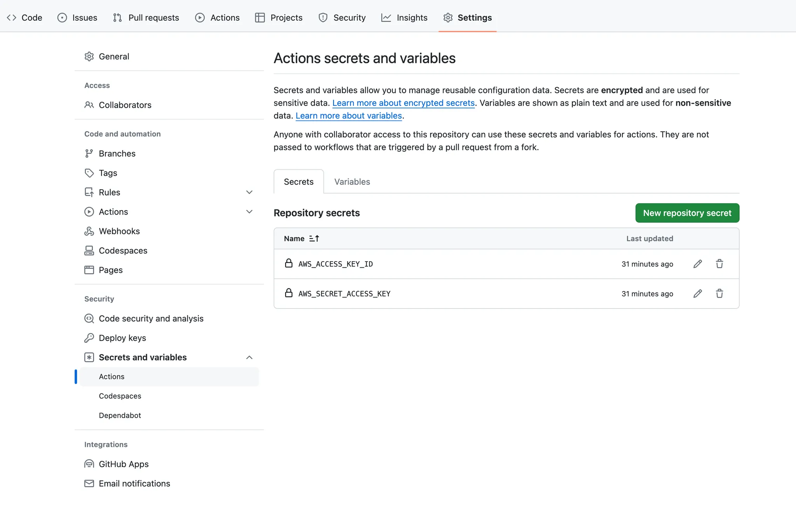This screenshot has width=796, height=532.
Task: Click the AWS_ACCESS_KEY_ID secret name
Action: tap(335, 264)
